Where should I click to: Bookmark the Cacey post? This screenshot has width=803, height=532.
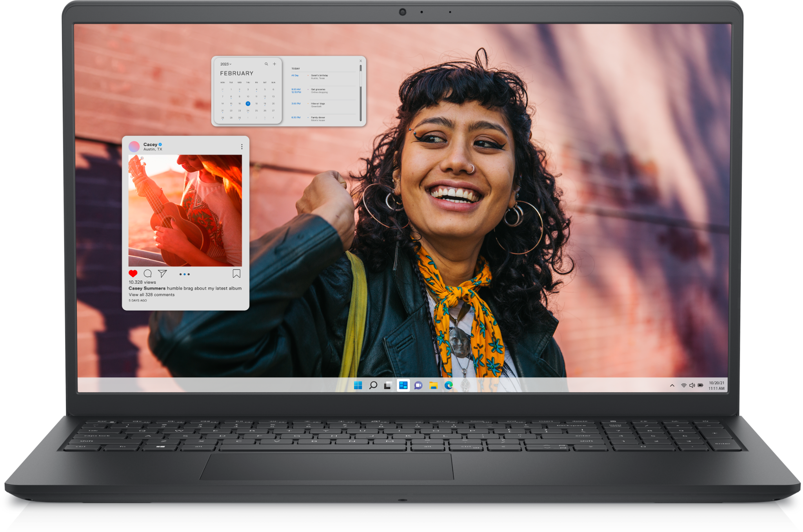(x=236, y=273)
